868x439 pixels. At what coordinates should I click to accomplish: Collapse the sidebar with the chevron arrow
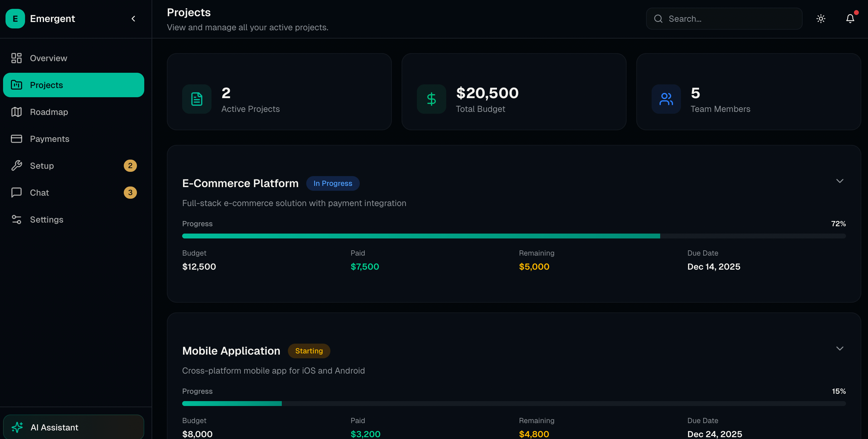pyautogui.click(x=134, y=19)
